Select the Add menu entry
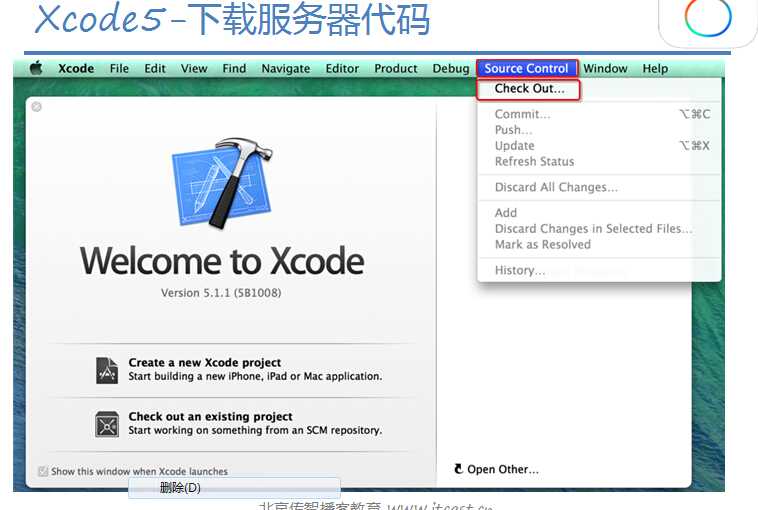 tap(599, 213)
